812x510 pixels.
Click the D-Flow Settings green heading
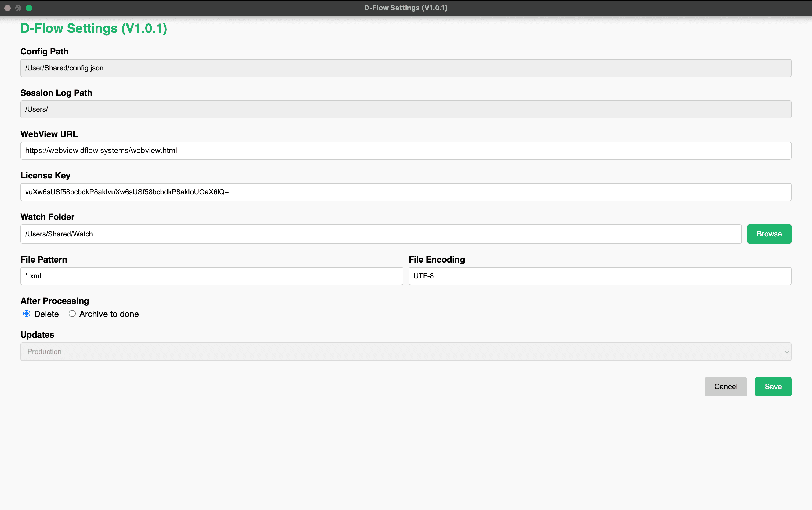pos(94,28)
